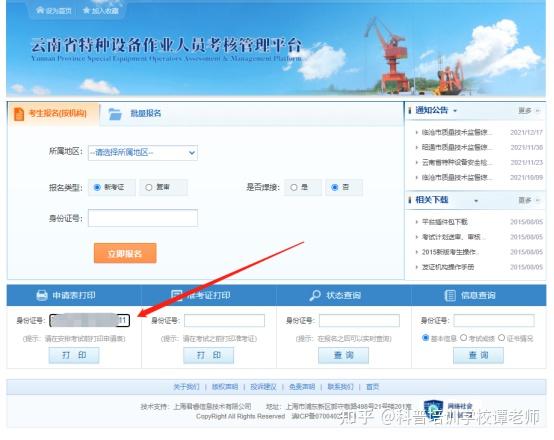Open the 发证机构操作手册 download link

(448, 267)
